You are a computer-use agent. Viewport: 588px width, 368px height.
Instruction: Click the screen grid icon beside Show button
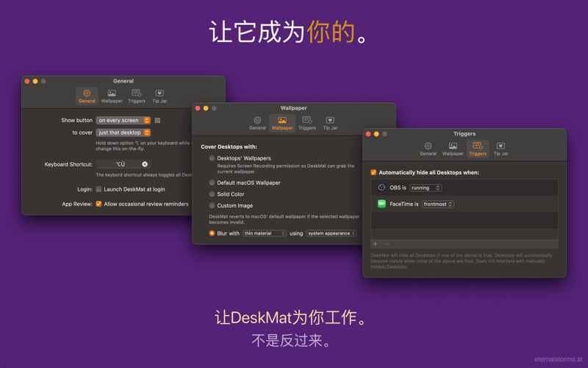pyautogui.click(x=157, y=121)
